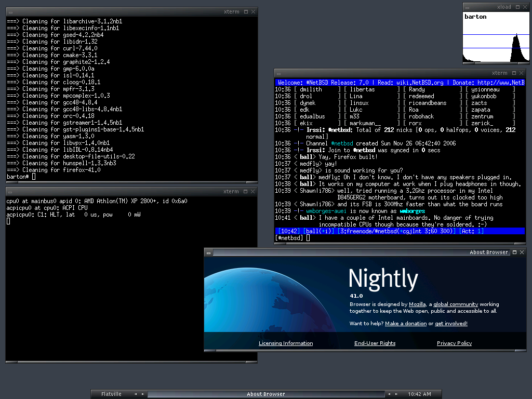
Task: Switch to previous workspace beside Flatville label
Action: point(136,394)
